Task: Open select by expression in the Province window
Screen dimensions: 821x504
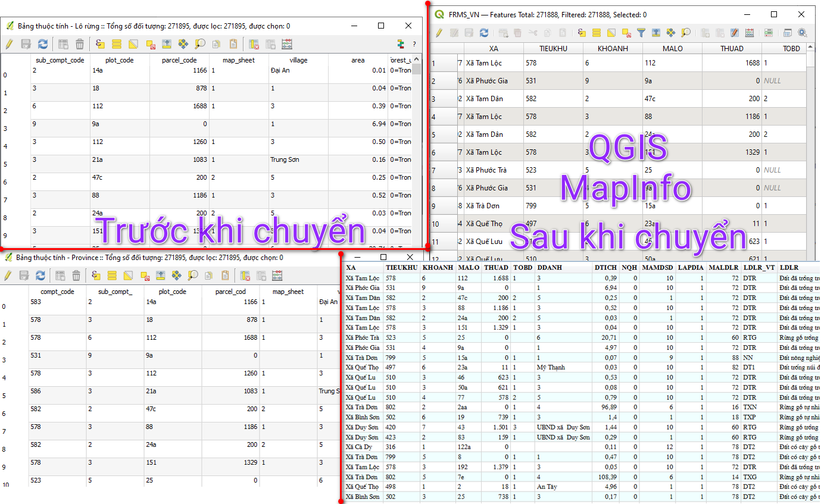Action: click(x=95, y=275)
